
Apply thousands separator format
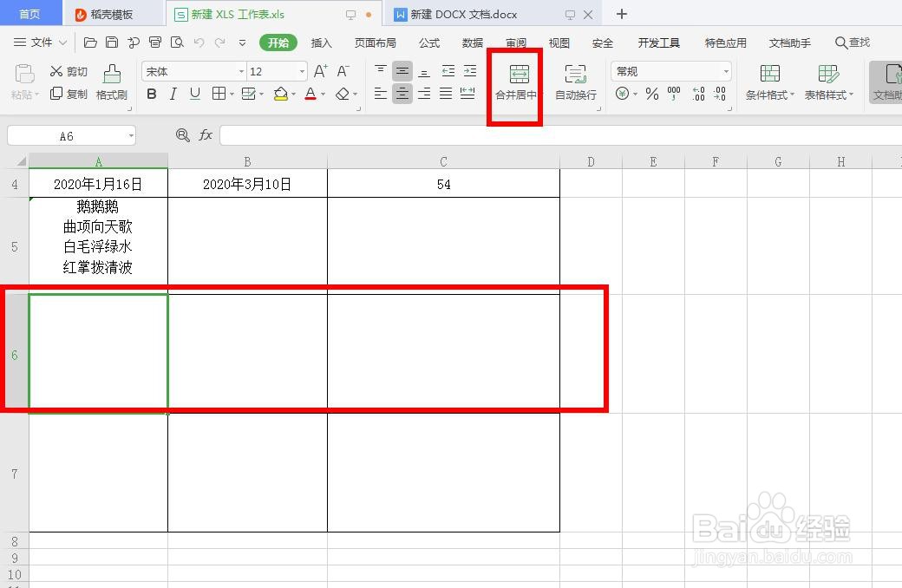coord(674,94)
